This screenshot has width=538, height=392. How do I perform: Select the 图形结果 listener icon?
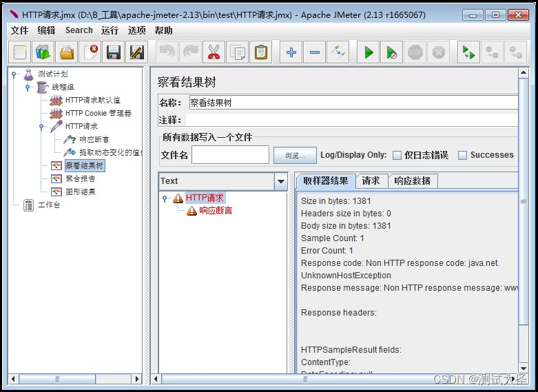coord(56,192)
